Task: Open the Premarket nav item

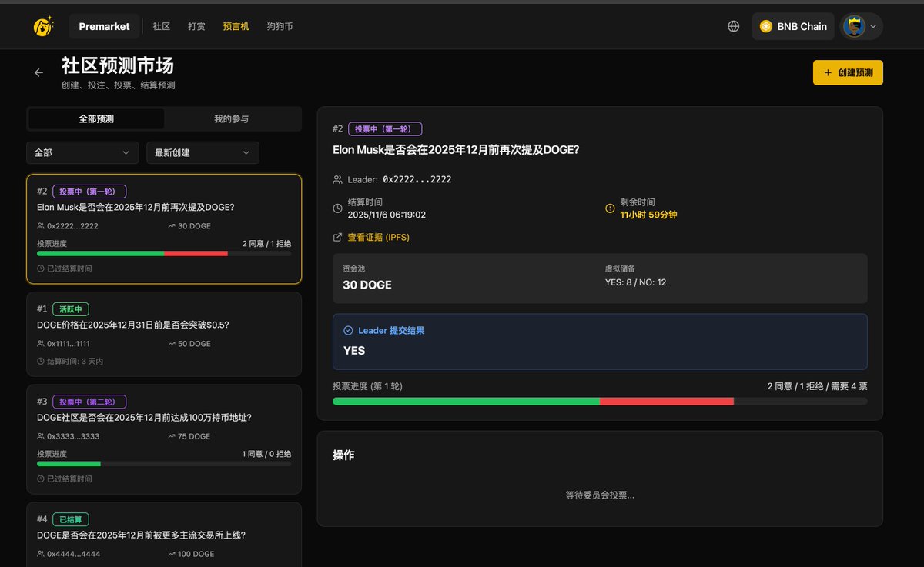Action: pyautogui.click(x=104, y=26)
